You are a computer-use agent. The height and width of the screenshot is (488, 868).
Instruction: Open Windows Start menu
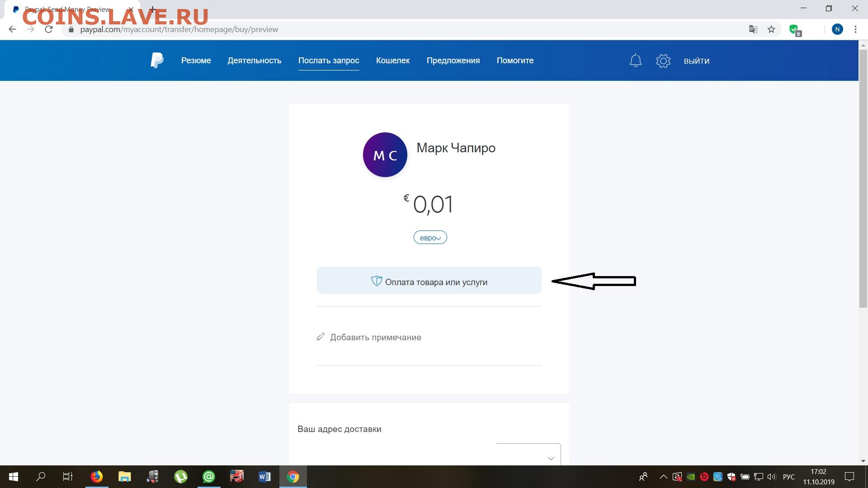14,477
